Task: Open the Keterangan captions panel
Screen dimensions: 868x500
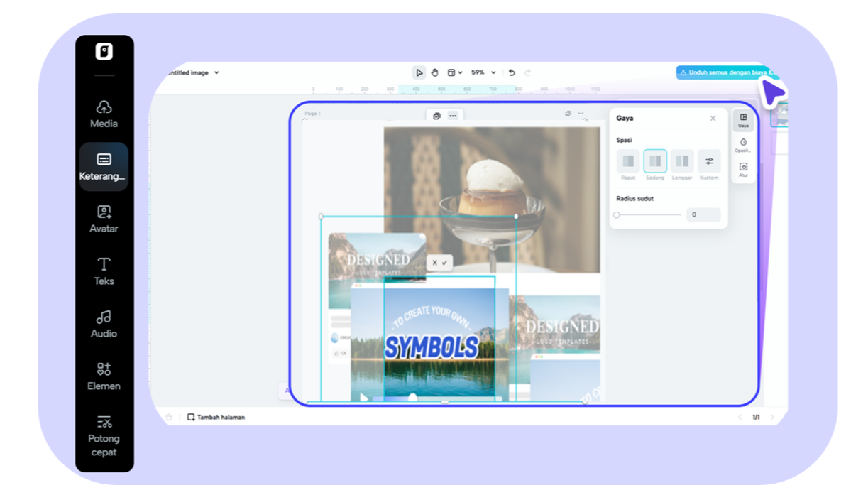Action: 104,167
